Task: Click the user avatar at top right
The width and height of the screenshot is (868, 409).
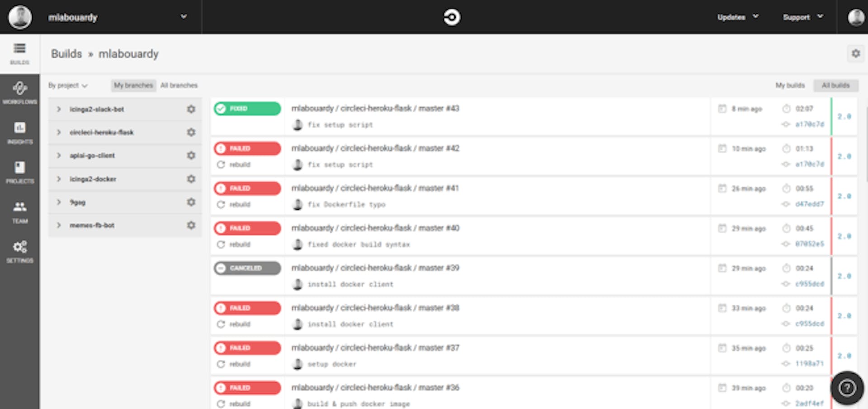Action: [855, 17]
